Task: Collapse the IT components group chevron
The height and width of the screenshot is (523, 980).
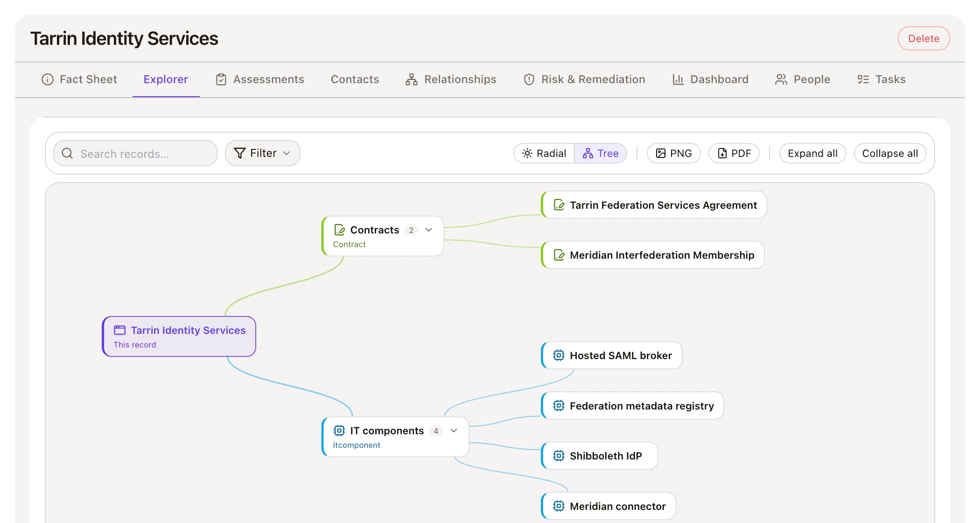Action: pyautogui.click(x=454, y=431)
